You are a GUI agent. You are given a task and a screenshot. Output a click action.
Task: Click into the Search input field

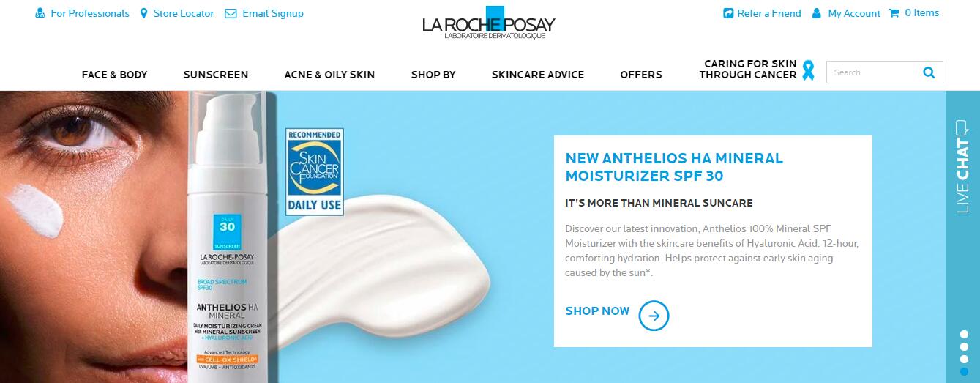[x=874, y=72]
